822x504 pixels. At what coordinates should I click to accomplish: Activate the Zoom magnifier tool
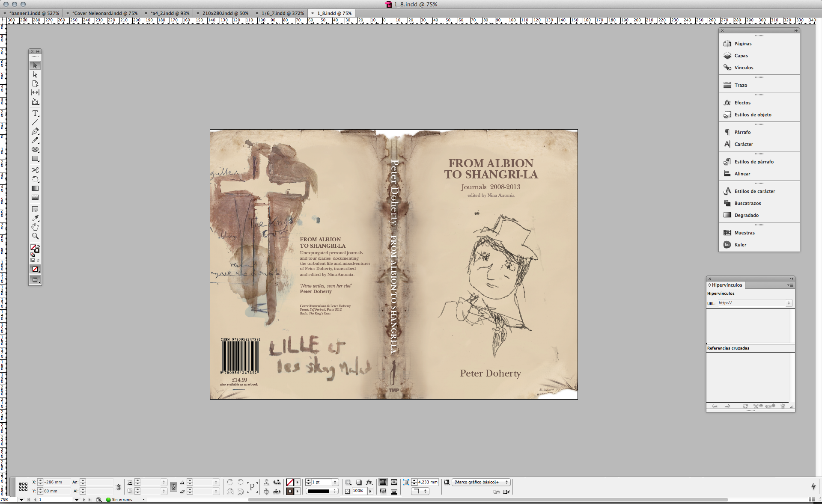[x=35, y=236]
